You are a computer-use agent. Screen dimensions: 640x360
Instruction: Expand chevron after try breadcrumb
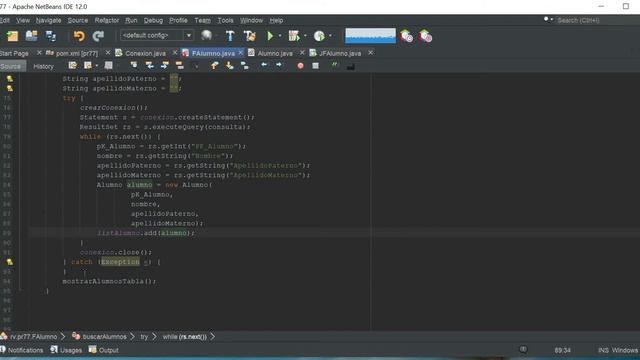[154, 337]
